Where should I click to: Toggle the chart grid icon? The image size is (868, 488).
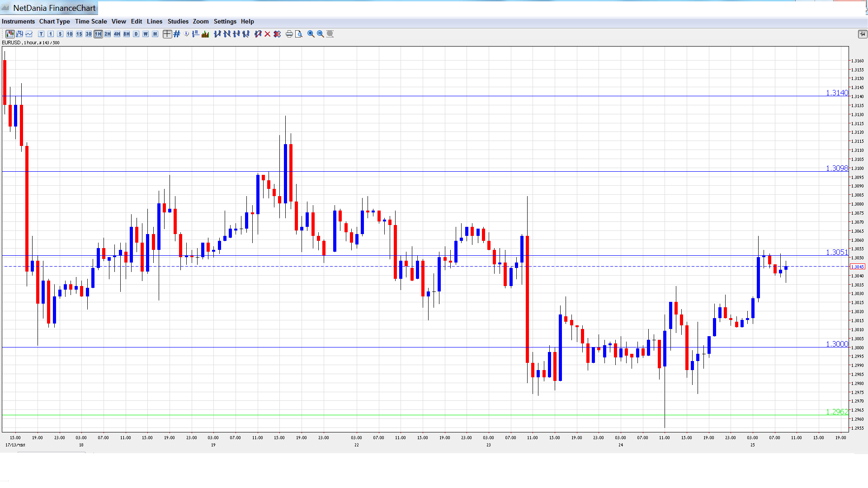pos(177,34)
